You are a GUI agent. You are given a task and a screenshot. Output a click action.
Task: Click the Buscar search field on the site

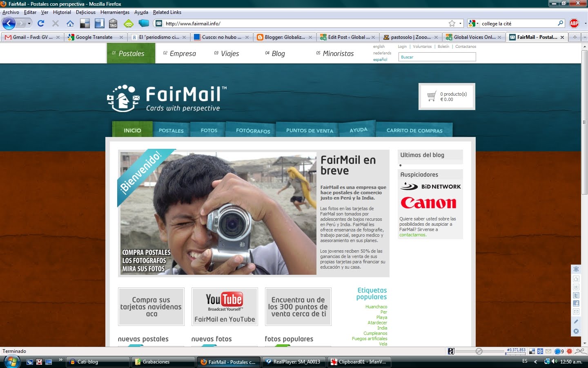[437, 57]
